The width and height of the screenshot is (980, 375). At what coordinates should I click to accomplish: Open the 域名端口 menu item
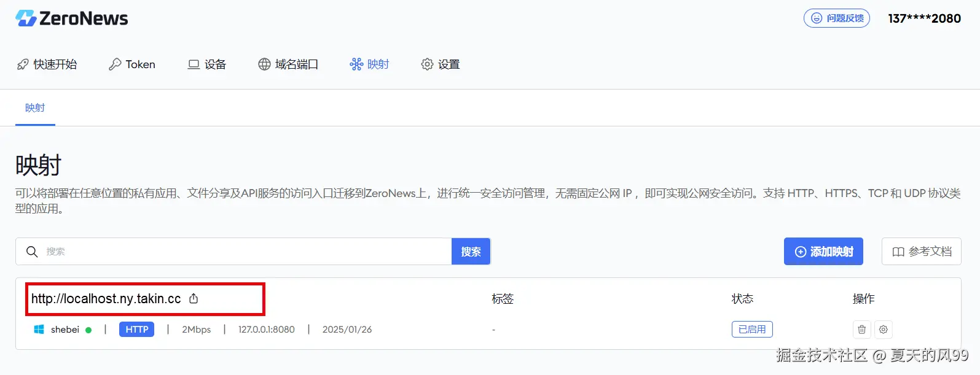click(288, 64)
